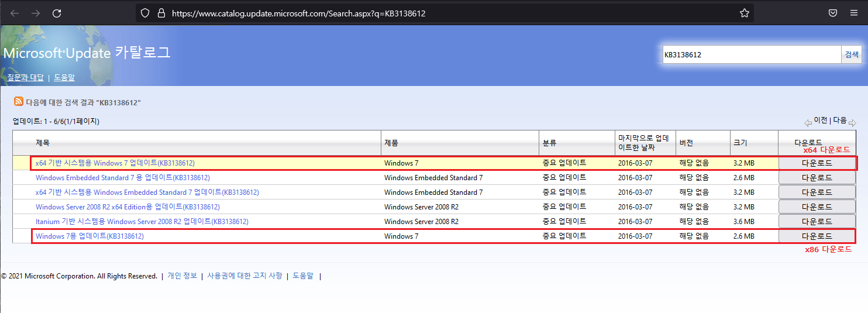Click 다운로드 for Itanium Windows Server 2008 R2
This screenshot has width=868, height=313.
(817, 221)
